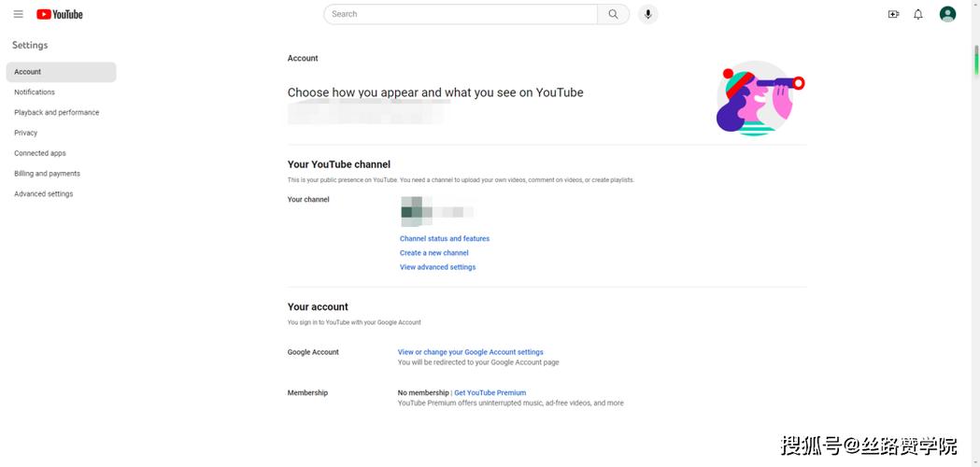Click the page vertical scrollbar thumb
Screen dimensions: 980x467
(x=975, y=60)
